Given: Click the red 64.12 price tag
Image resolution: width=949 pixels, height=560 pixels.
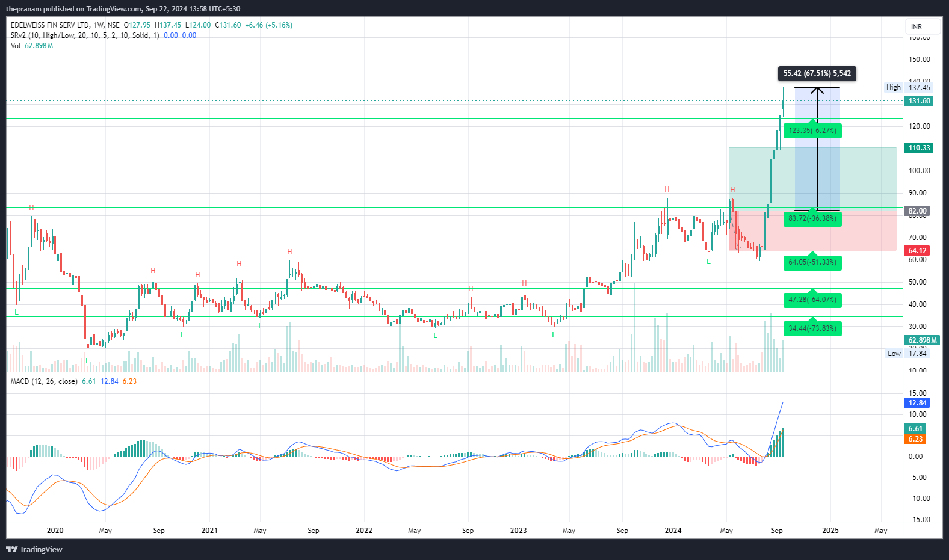Looking at the screenshot, I should pyautogui.click(x=917, y=251).
